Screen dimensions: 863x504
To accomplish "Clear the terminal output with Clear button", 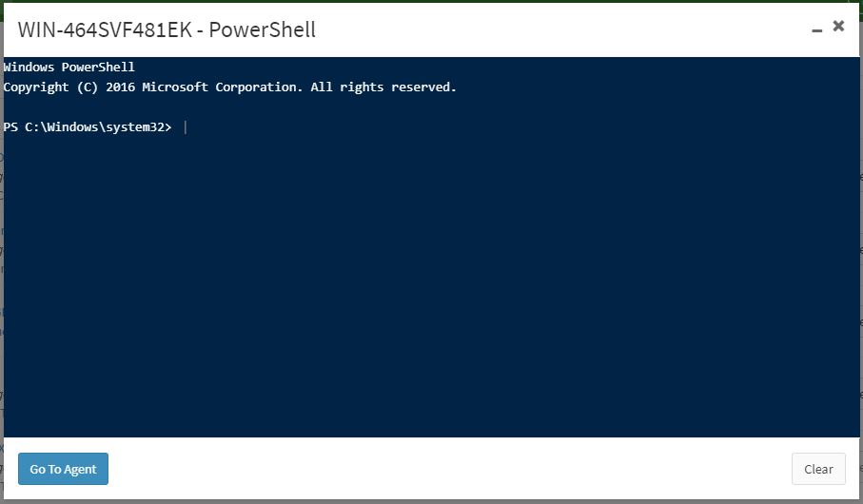I will click(x=818, y=469).
